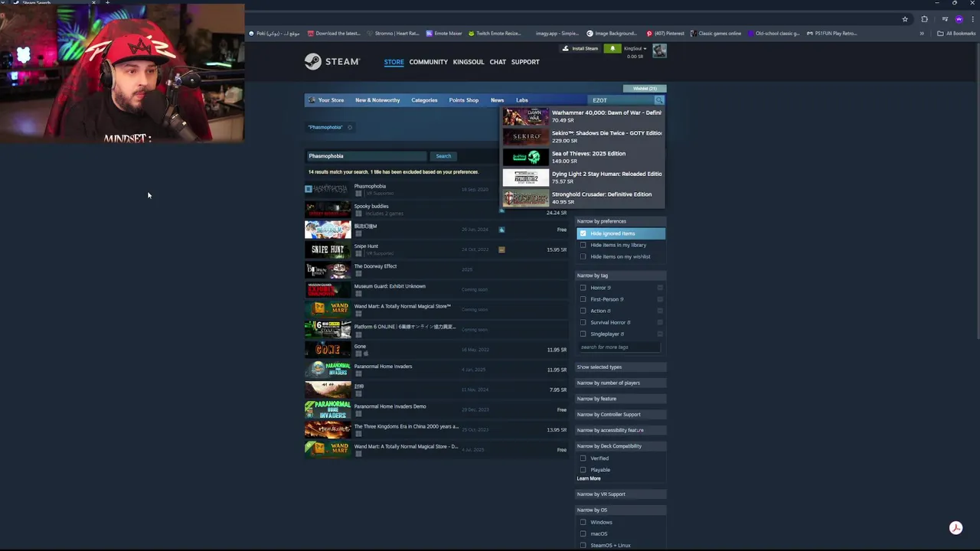Open the Categories tab
This screenshot has width=980, height=551.
coord(424,100)
